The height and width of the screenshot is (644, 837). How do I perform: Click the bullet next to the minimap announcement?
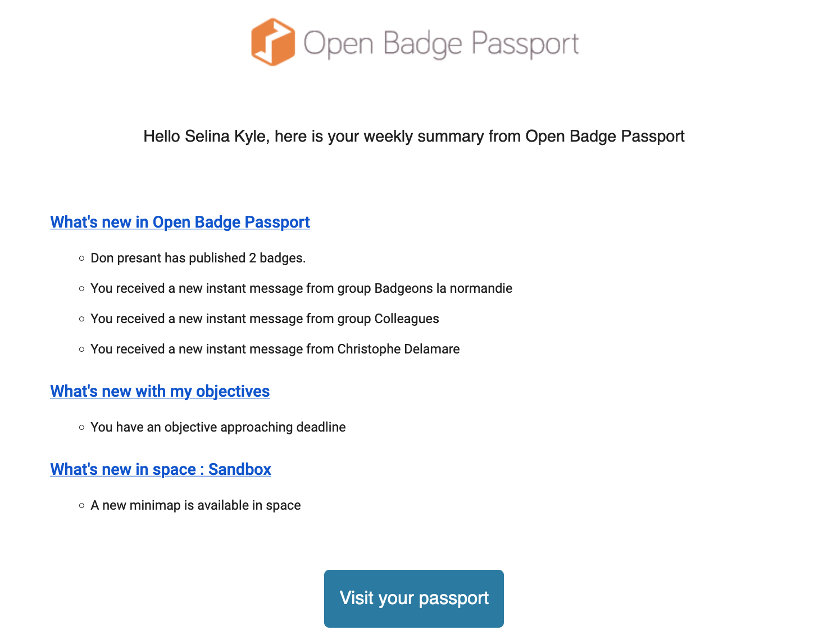click(x=81, y=505)
